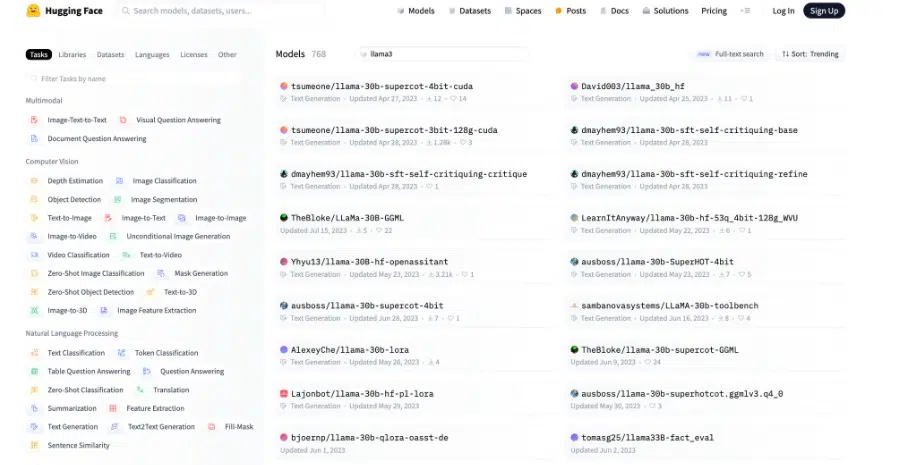
Task: Open Docs in top navigation
Action: coord(615,11)
